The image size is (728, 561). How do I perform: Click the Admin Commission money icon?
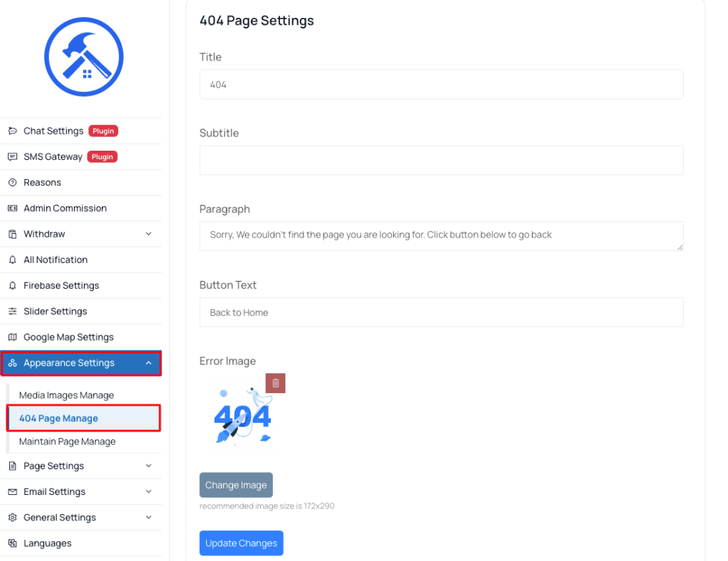(x=13, y=208)
